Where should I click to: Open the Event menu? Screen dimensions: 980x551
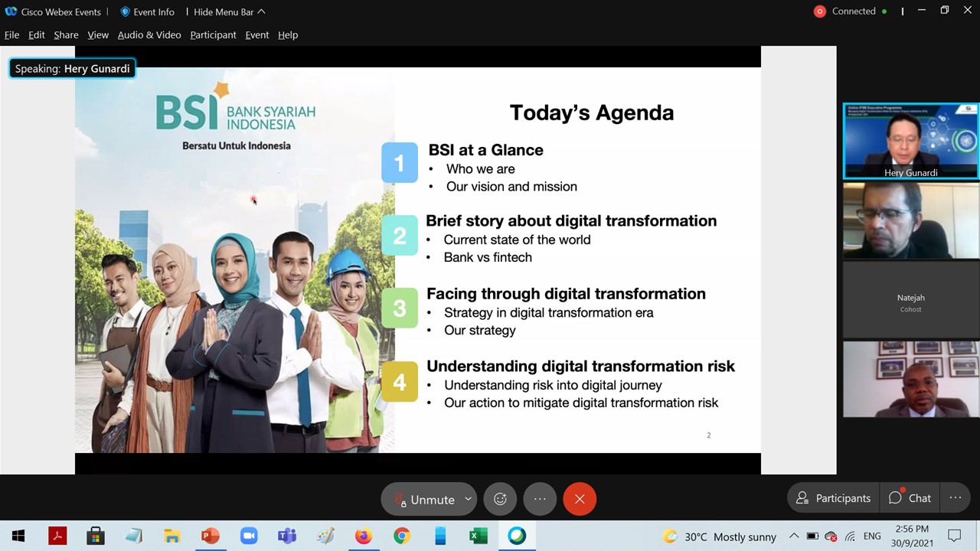pos(257,34)
